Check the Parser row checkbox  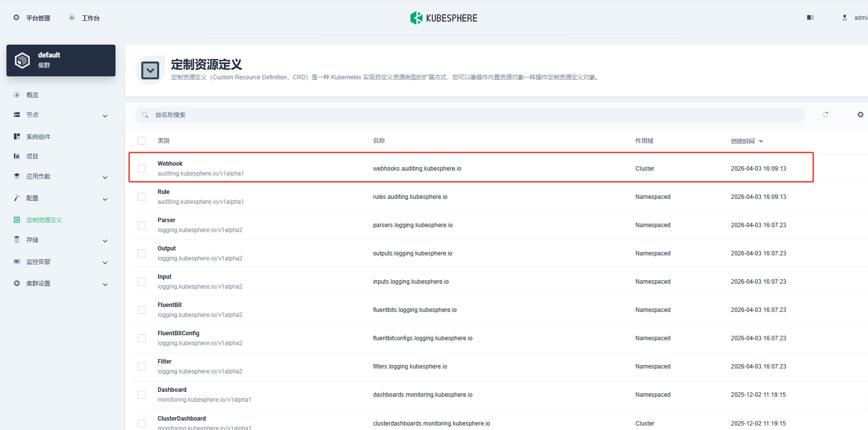pyautogui.click(x=142, y=225)
